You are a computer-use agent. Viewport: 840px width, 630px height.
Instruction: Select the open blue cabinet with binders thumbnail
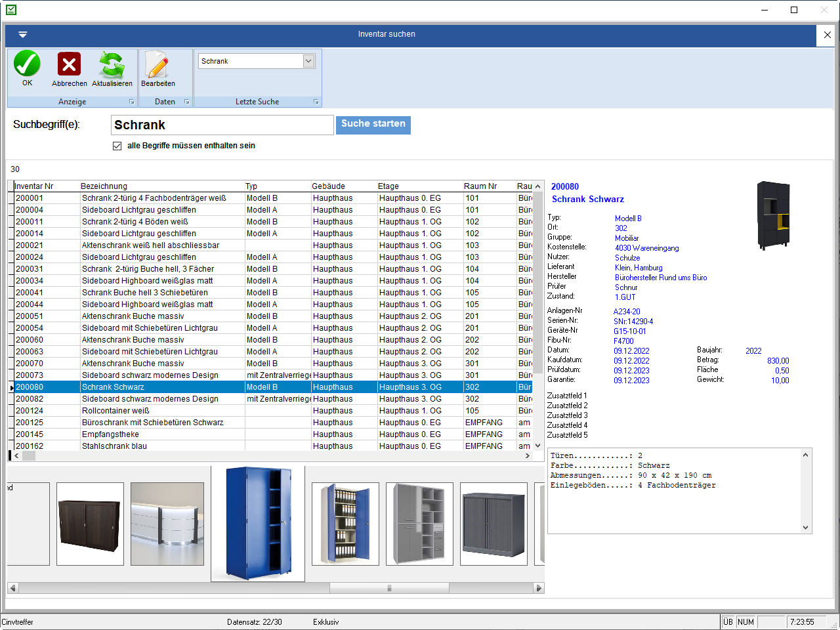(345, 524)
